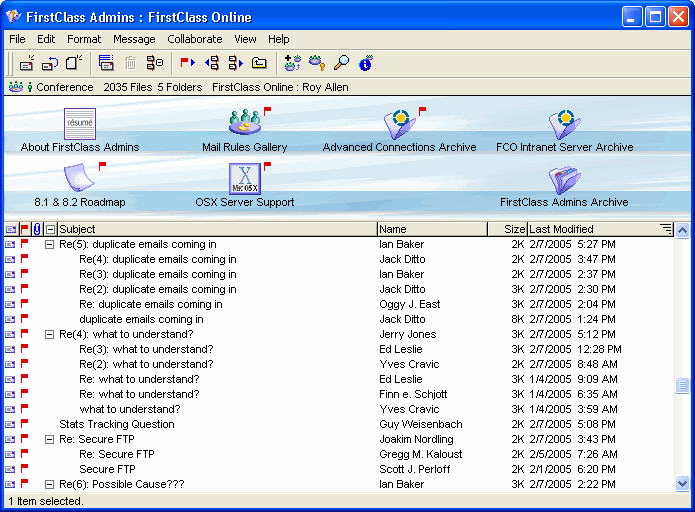Image resolution: width=695 pixels, height=512 pixels.
Task: Toggle unread flag on Re: Secure FTP by Joakim Nordling
Action: click(24, 438)
